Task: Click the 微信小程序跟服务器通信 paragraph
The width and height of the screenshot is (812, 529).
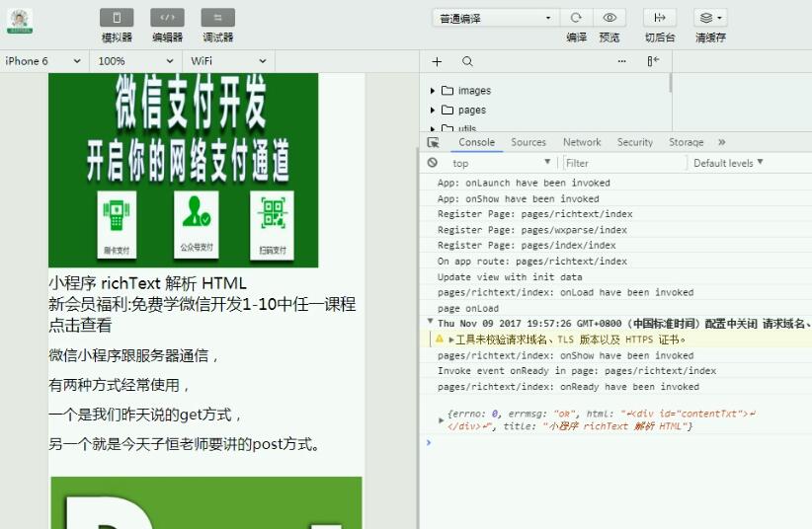Action: tap(134, 355)
